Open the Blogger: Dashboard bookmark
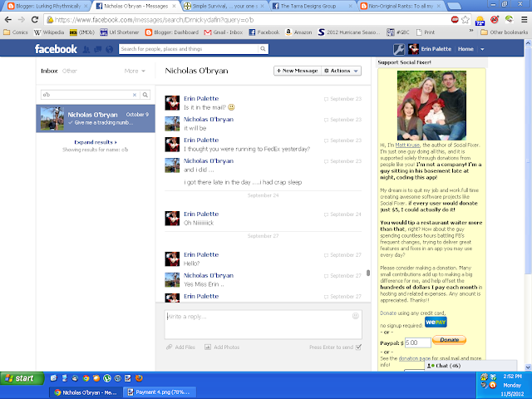 172,32
